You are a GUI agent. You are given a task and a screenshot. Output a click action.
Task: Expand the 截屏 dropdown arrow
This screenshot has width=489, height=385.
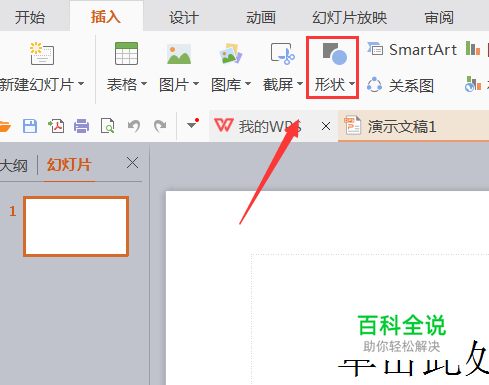pyautogui.click(x=300, y=83)
